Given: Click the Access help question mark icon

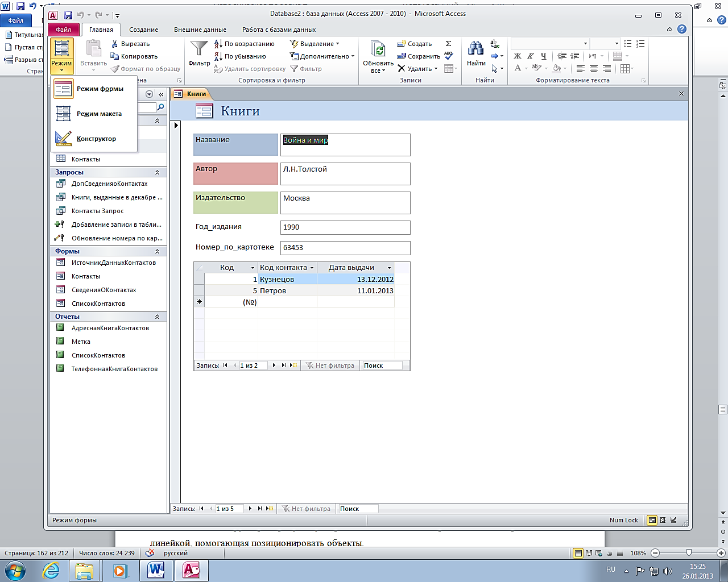Looking at the screenshot, I should 682,30.
